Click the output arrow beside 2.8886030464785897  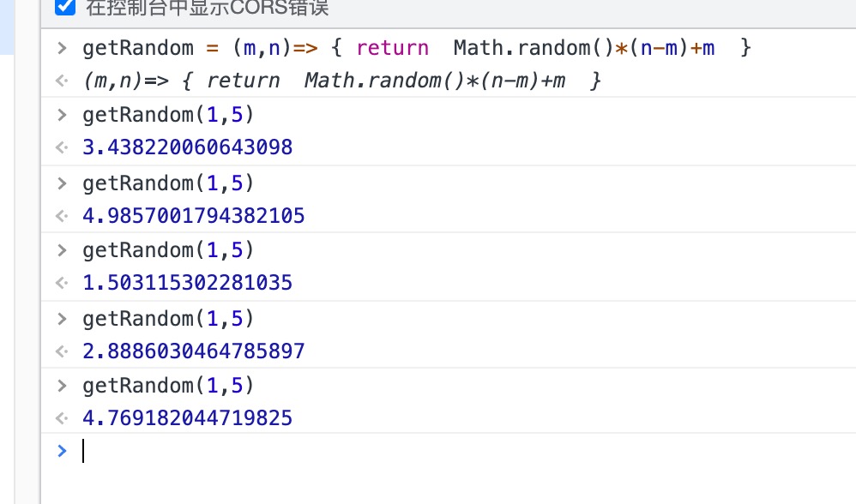pos(61,351)
